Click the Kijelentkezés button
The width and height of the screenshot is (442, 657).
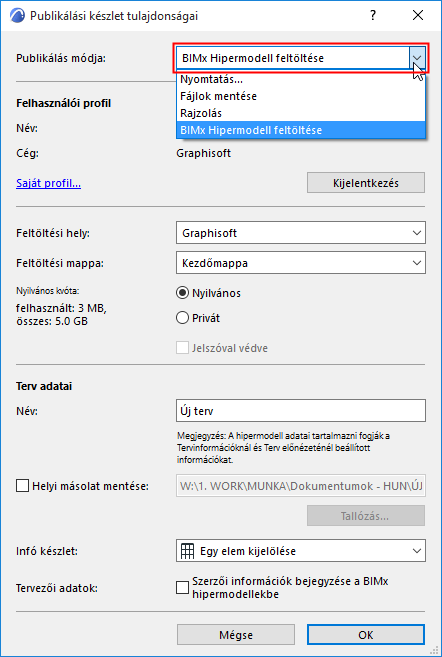point(366,183)
